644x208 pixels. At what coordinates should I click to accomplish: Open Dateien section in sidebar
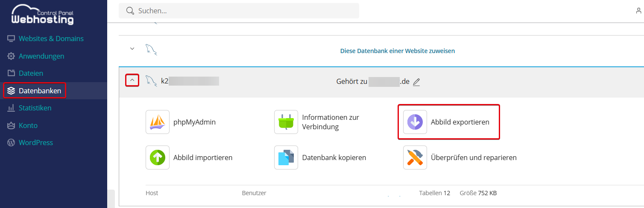tap(31, 73)
